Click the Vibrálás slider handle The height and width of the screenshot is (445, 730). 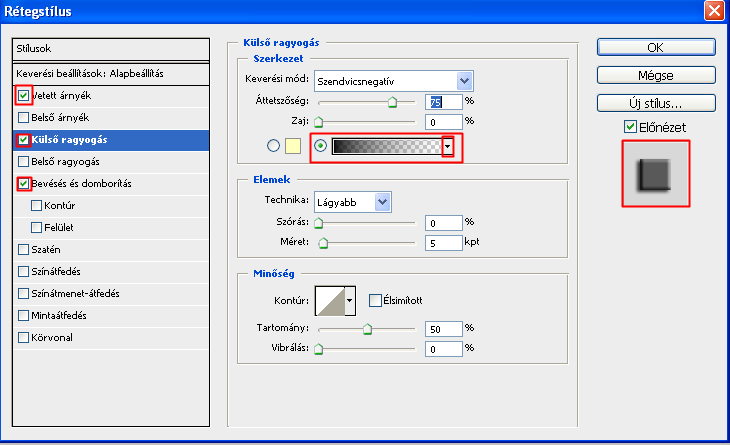(x=318, y=349)
